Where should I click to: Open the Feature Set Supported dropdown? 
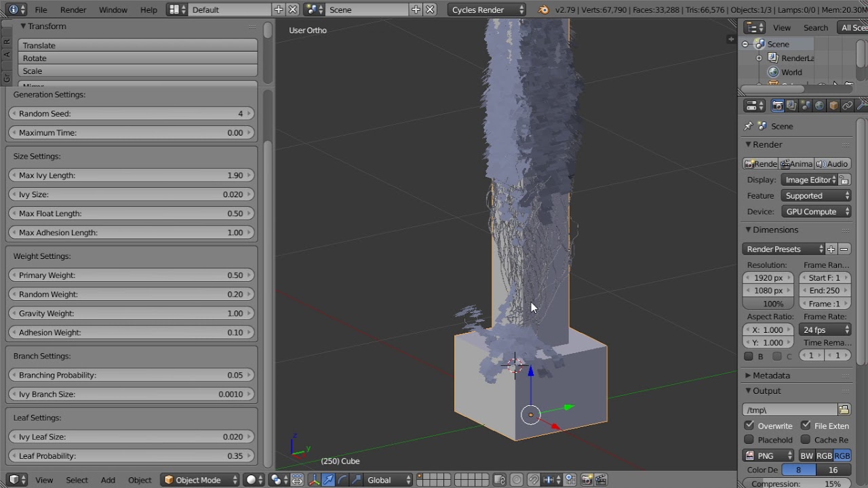pyautogui.click(x=816, y=196)
